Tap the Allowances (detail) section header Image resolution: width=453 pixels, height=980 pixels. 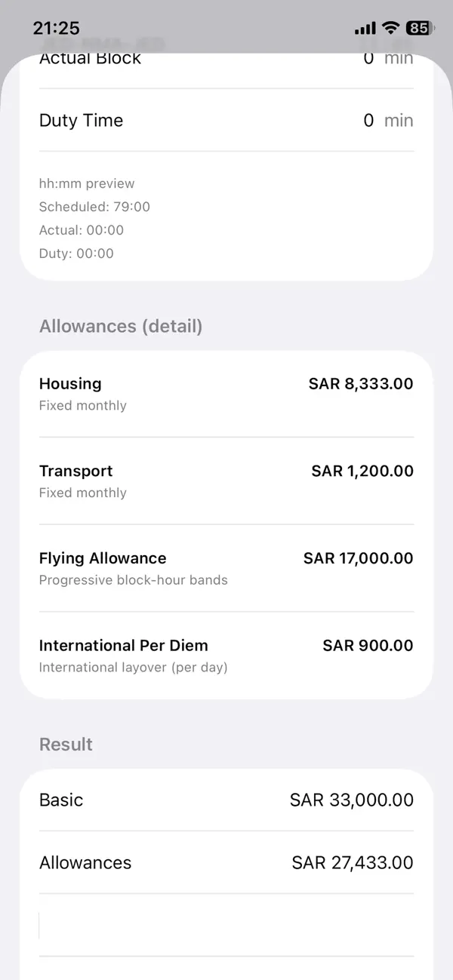pyautogui.click(x=120, y=326)
